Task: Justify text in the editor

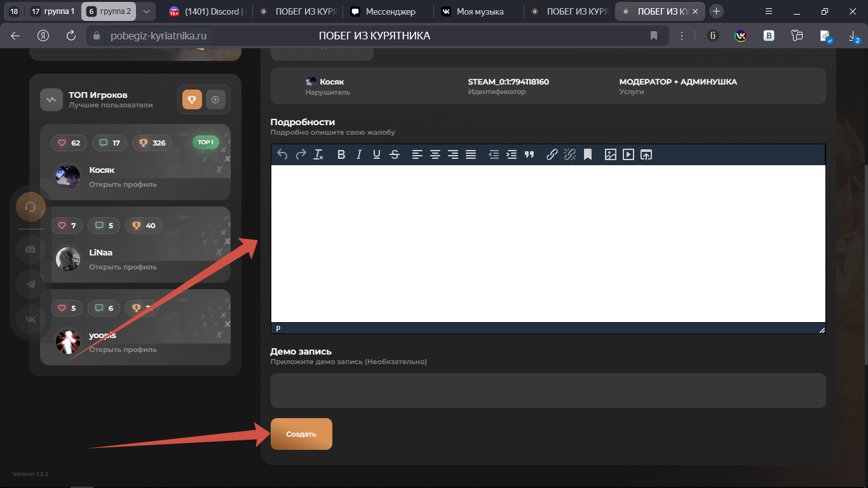Action: point(471,154)
